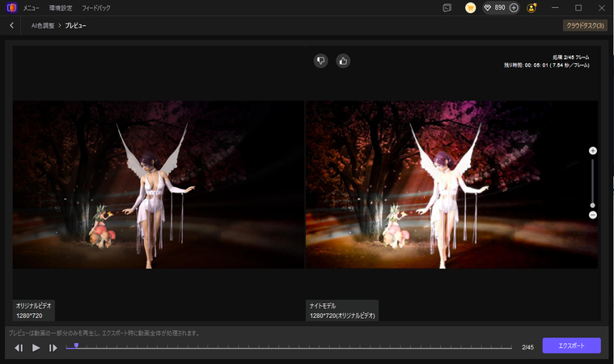Click the screen window icon in title bar
This screenshot has width=614, height=364.
tap(447, 7)
